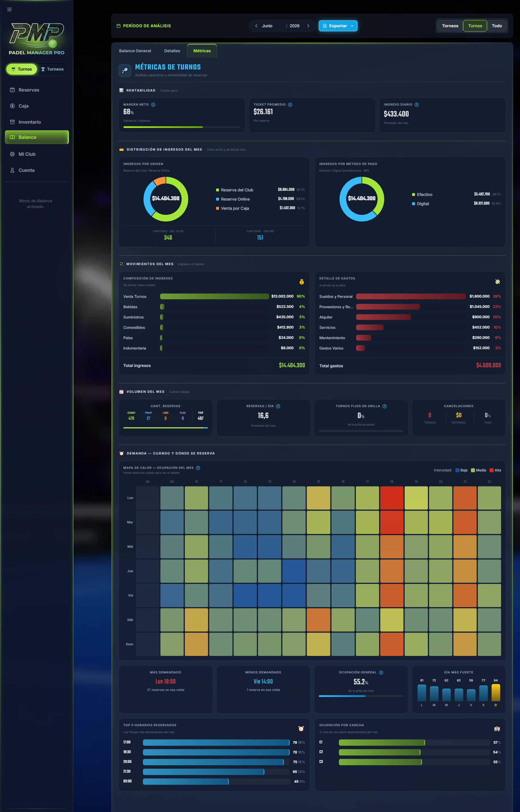Open Inventario from the sidebar
This screenshot has height=812, width=520.
coord(36,122)
